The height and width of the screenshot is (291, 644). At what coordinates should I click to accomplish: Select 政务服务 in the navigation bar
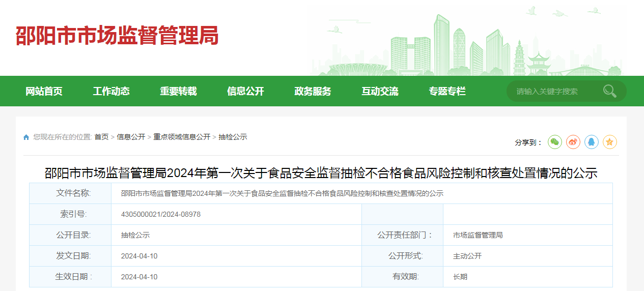tap(313, 91)
